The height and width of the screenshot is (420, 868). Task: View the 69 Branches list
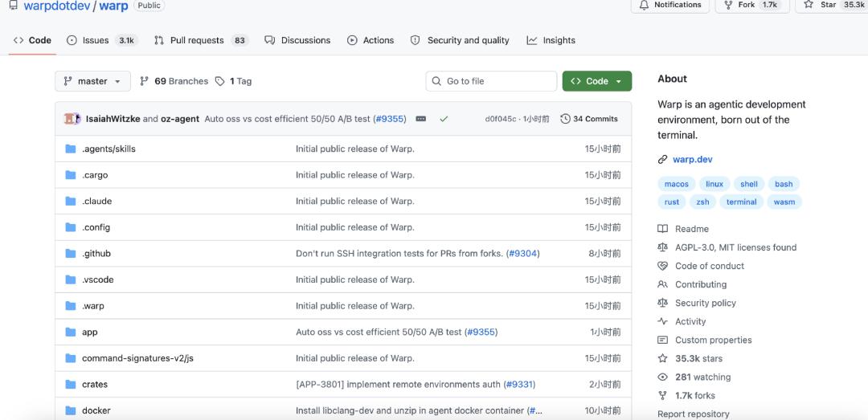click(174, 81)
